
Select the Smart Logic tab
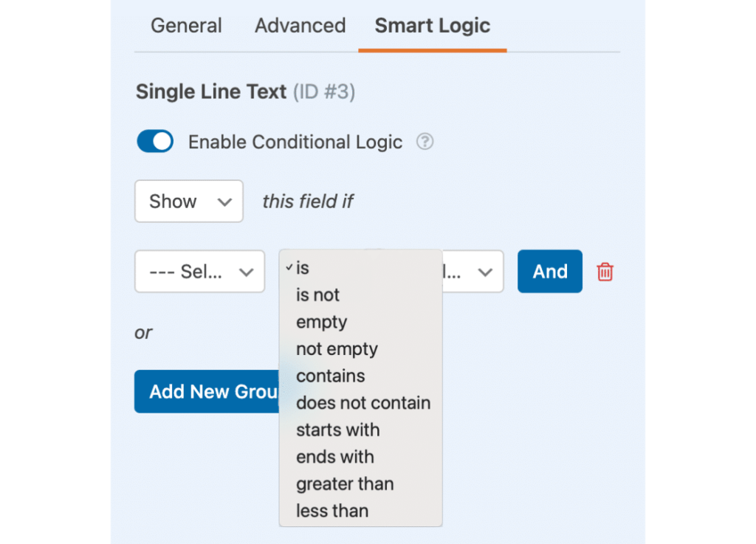[432, 25]
